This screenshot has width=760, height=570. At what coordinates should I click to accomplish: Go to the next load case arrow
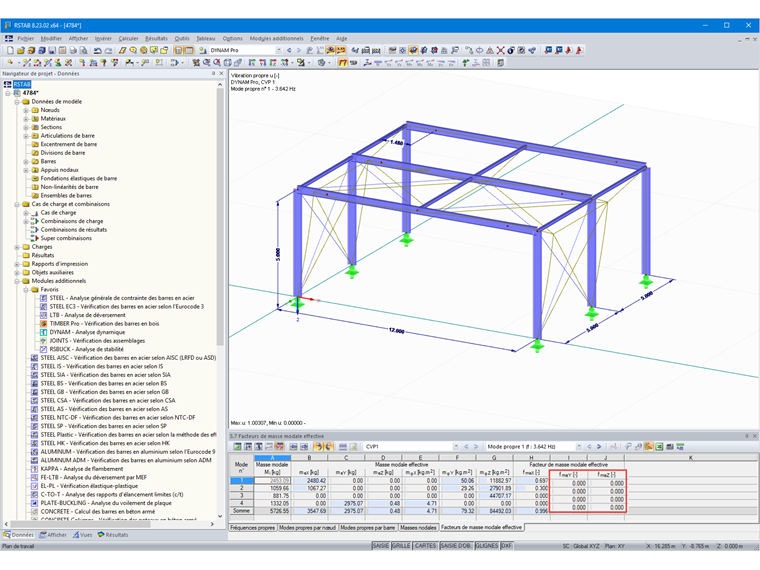click(x=299, y=50)
